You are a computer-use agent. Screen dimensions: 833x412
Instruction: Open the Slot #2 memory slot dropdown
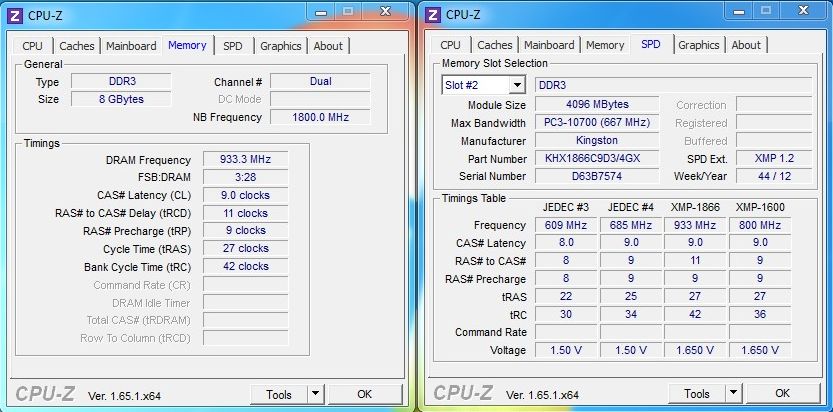[516, 86]
